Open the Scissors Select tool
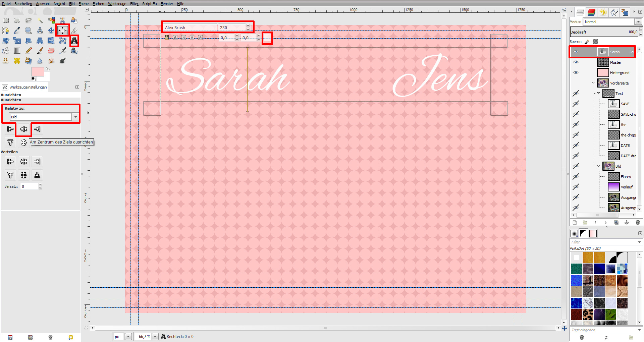The width and height of the screenshot is (644, 342). point(62,20)
